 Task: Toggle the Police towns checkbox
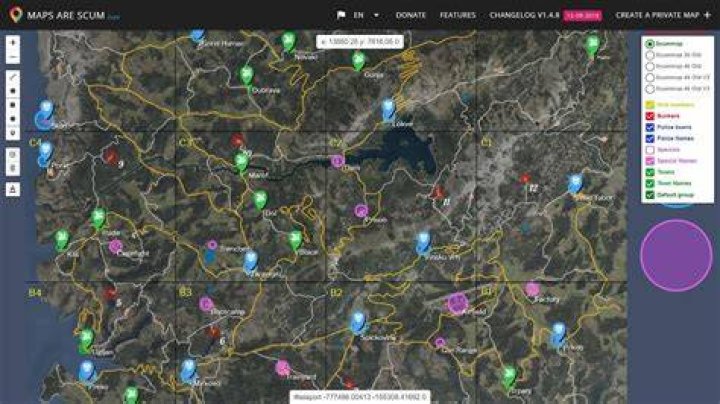(650, 127)
